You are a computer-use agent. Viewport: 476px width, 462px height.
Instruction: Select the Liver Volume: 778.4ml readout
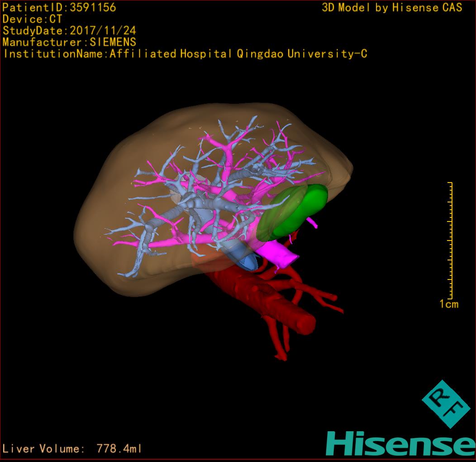pyautogui.click(x=71, y=448)
